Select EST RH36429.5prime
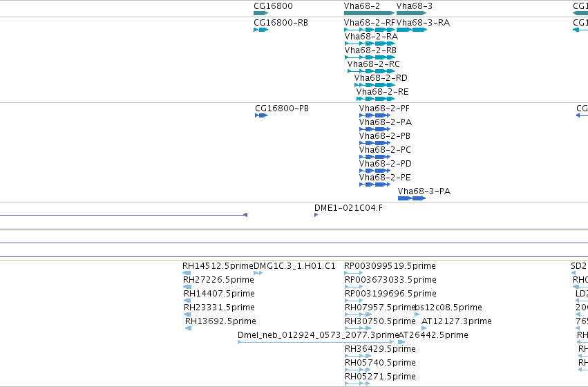The width and height of the screenshot is (588, 387). tap(358, 356)
